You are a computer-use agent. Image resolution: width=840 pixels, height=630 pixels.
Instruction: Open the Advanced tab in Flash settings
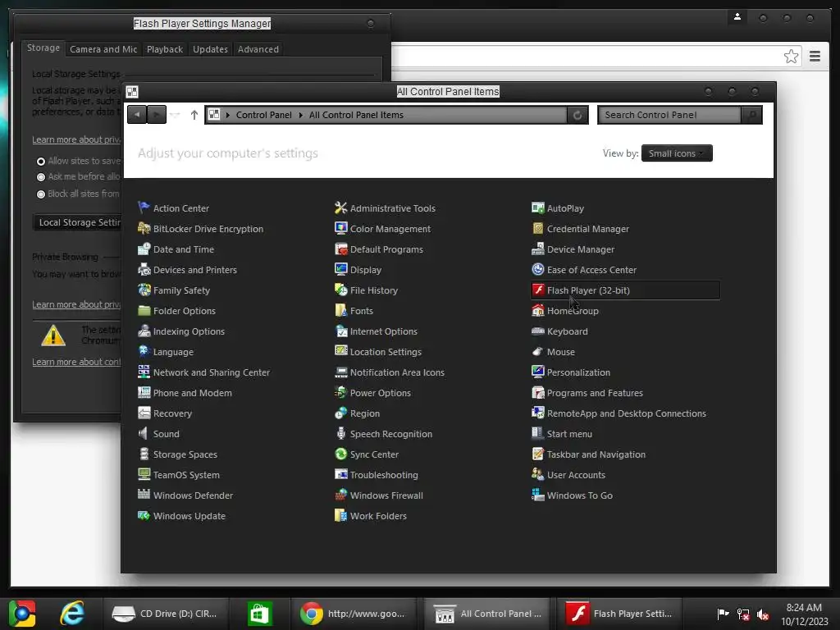tap(258, 49)
